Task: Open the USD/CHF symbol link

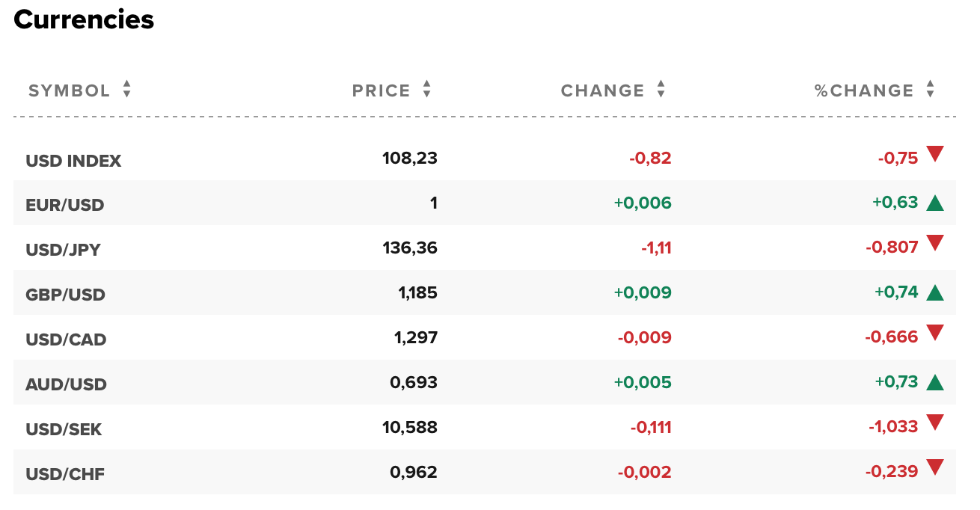Action: (x=65, y=474)
